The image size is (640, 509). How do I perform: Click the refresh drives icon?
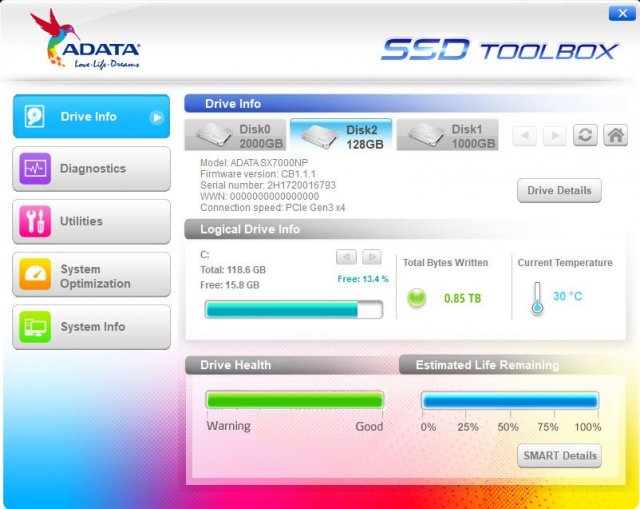tap(586, 135)
